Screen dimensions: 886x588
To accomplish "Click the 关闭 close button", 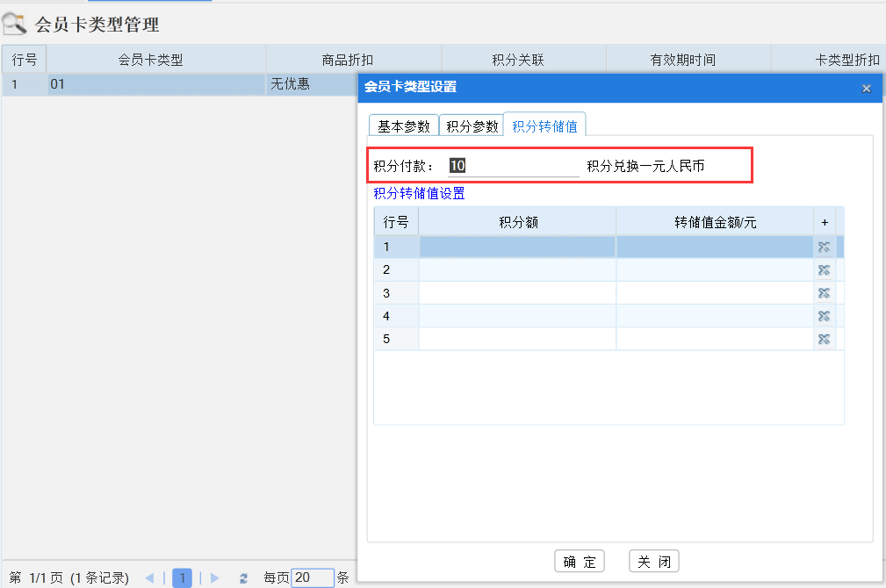I will point(653,561).
